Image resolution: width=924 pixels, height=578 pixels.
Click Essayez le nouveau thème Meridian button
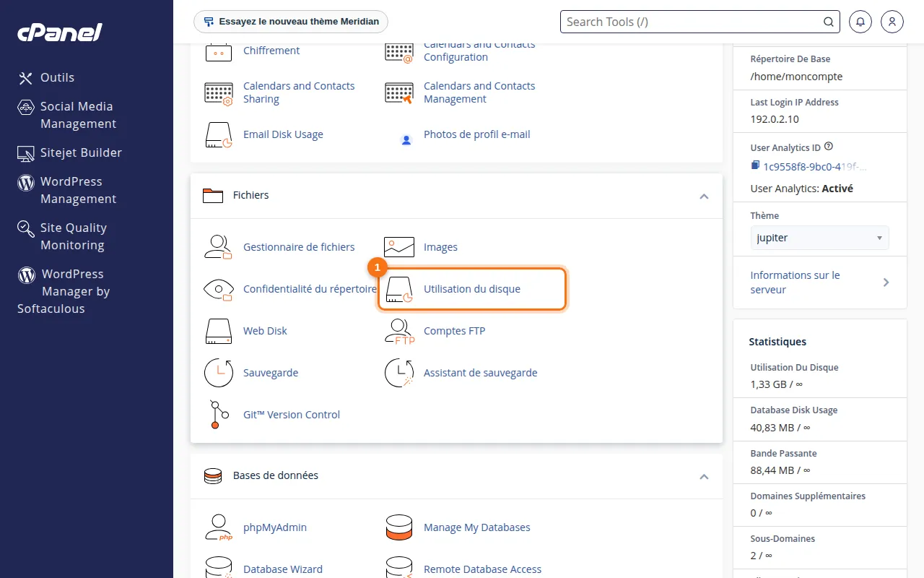[291, 22]
